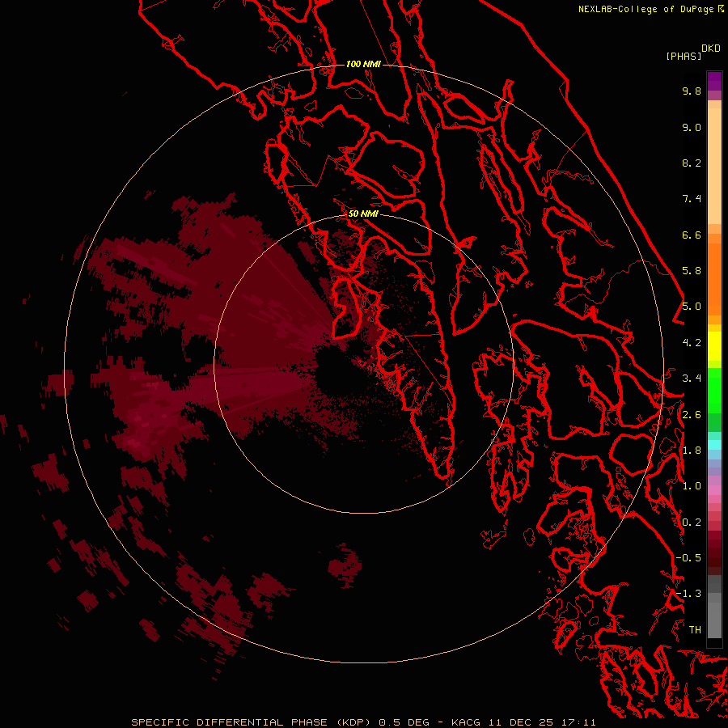Click the TH label on the color scale
Image resolution: width=728 pixels, height=728 pixels.
(695, 630)
